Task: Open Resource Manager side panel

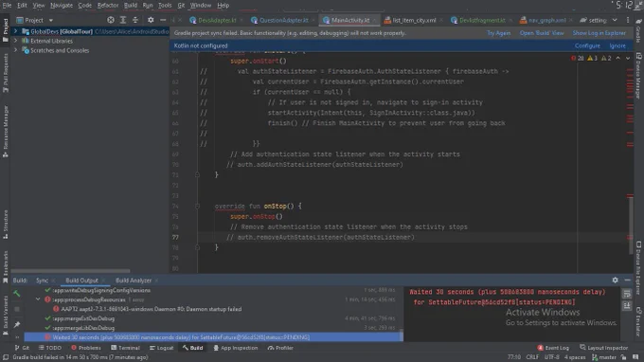Action: click(x=6, y=132)
